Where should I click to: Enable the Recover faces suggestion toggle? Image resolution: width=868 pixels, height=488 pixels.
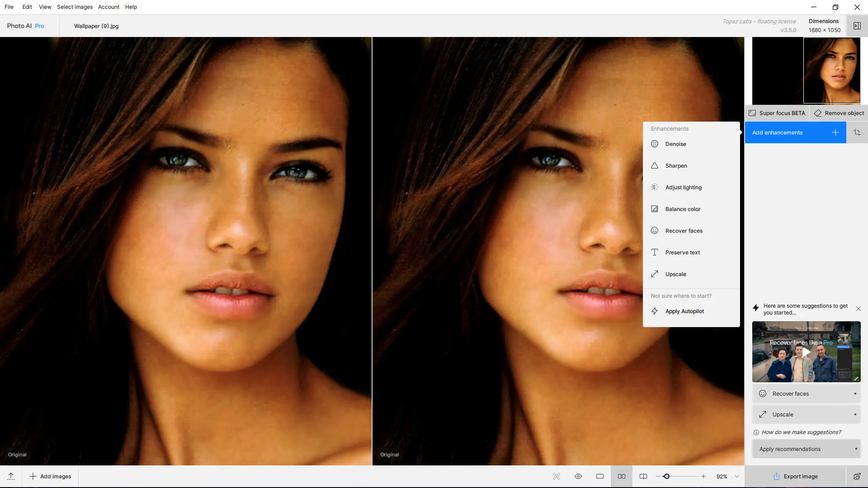point(855,394)
